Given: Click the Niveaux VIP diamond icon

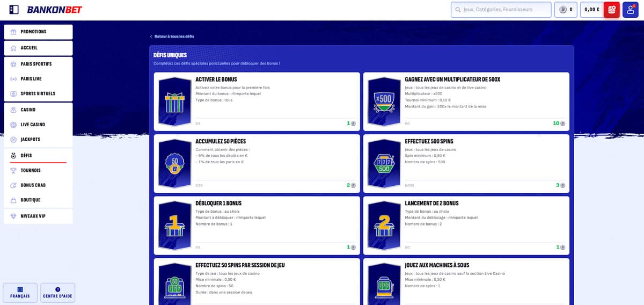Looking at the screenshot, I should pos(13,216).
